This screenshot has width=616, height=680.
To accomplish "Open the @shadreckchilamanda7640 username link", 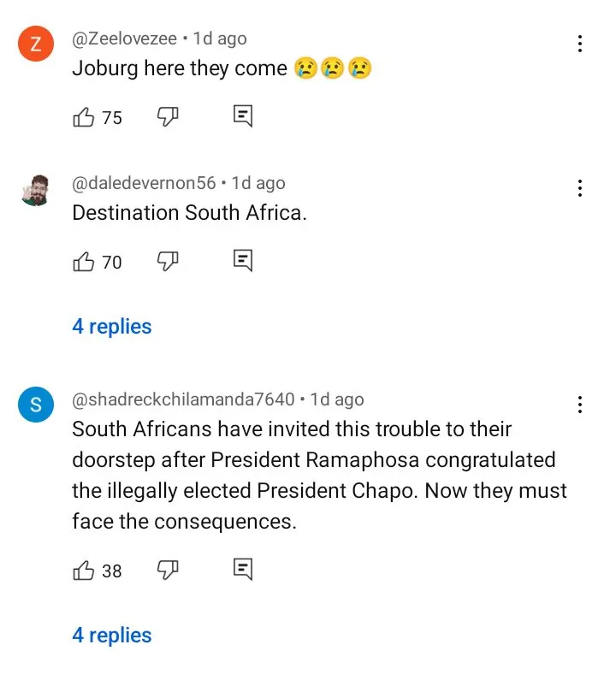I will click(183, 399).
